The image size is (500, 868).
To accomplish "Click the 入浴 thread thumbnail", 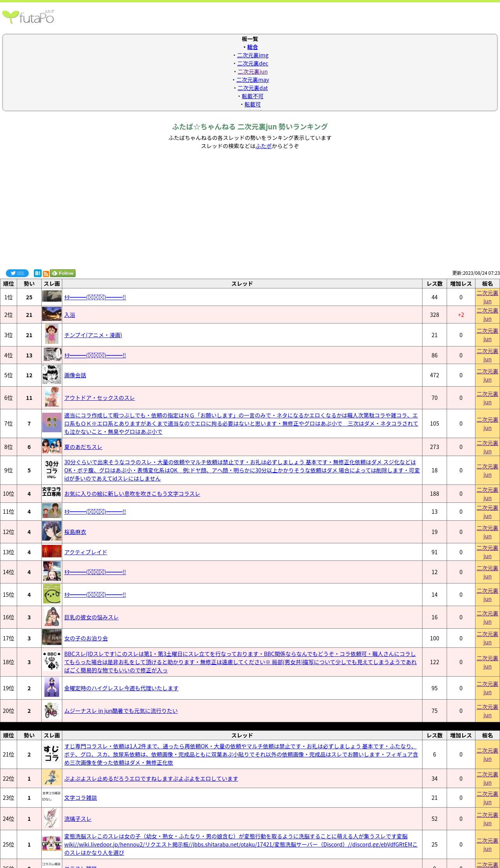I will [x=52, y=314].
